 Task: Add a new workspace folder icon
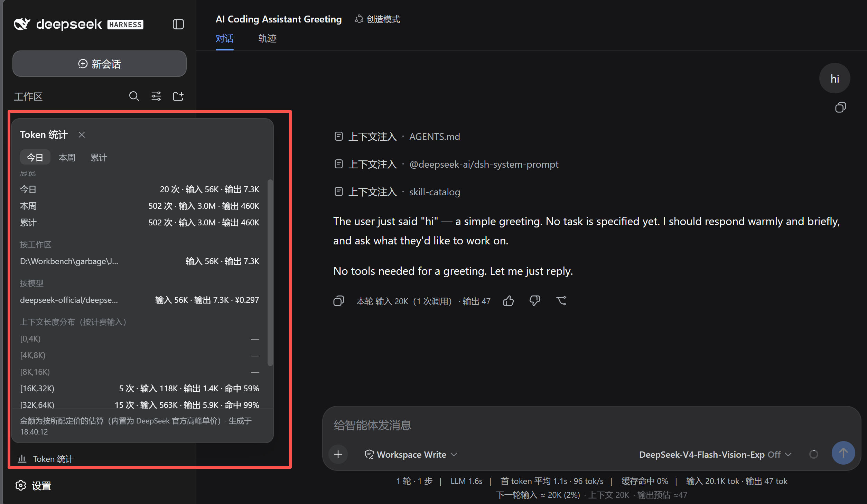(178, 96)
